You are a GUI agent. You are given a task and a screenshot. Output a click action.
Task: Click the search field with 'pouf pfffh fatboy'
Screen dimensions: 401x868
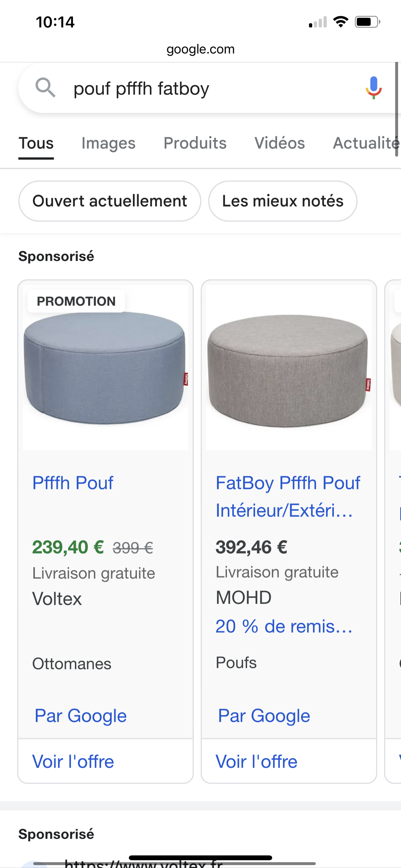(202, 88)
